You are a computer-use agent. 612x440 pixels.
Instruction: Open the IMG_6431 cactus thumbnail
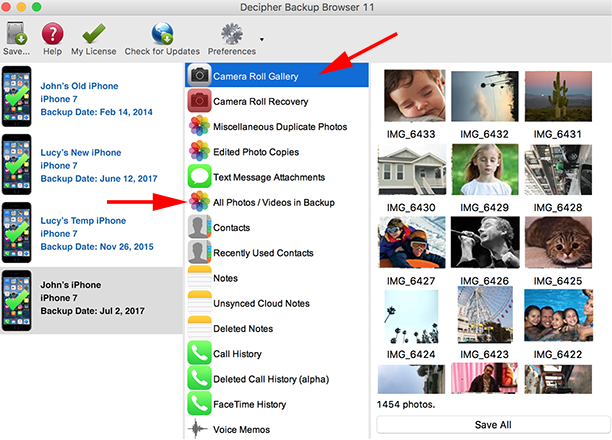pos(558,96)
